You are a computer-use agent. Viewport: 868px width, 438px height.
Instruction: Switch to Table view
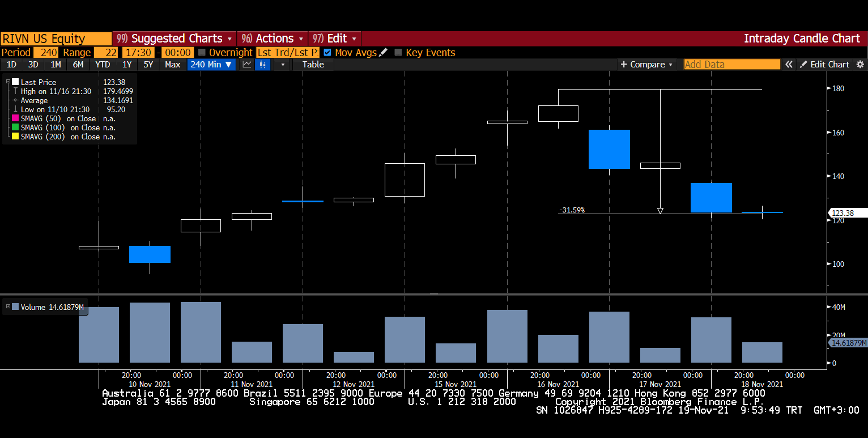(x=313, y=65)
